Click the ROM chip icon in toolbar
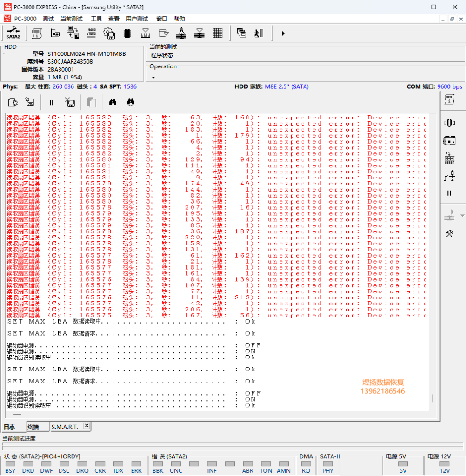466x476 pixels. [x=127, y=33]
